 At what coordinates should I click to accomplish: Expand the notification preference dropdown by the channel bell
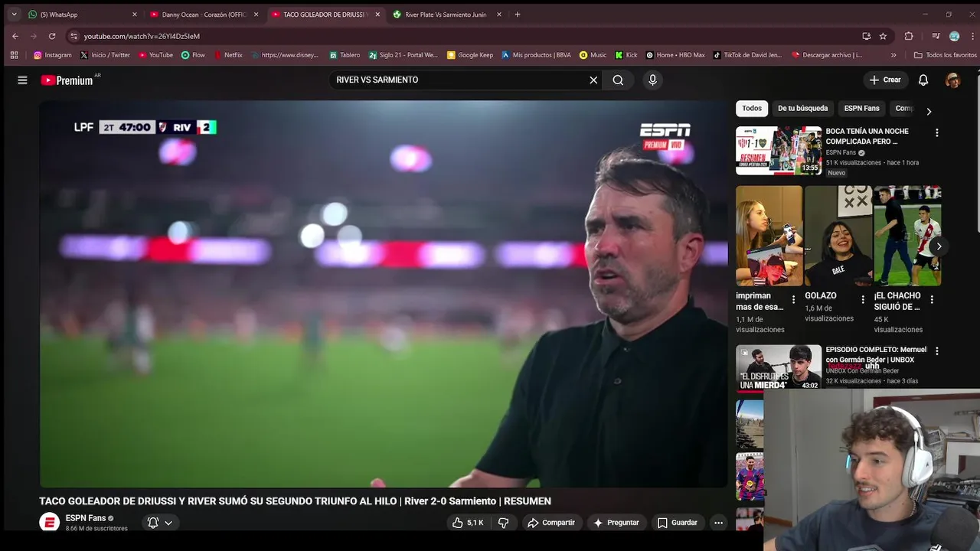tap(168, 523)
